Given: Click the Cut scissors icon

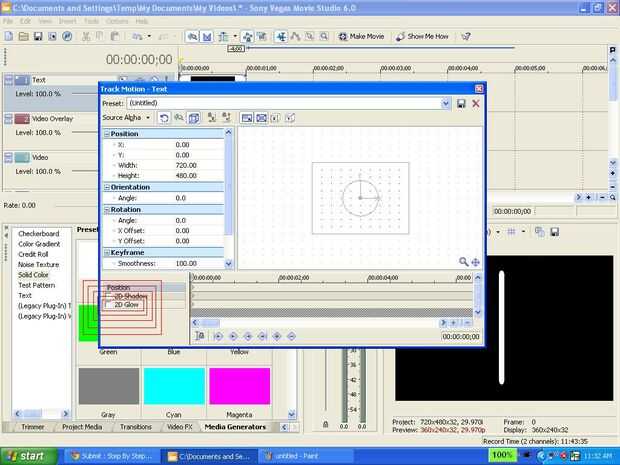Looking at the screenshot, I should click(86, 36).
